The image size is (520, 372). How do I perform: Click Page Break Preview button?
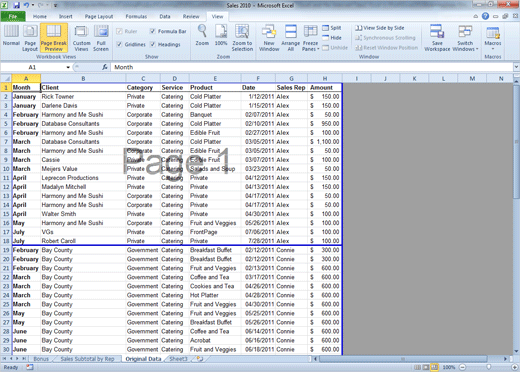click(x=54, y=38)
